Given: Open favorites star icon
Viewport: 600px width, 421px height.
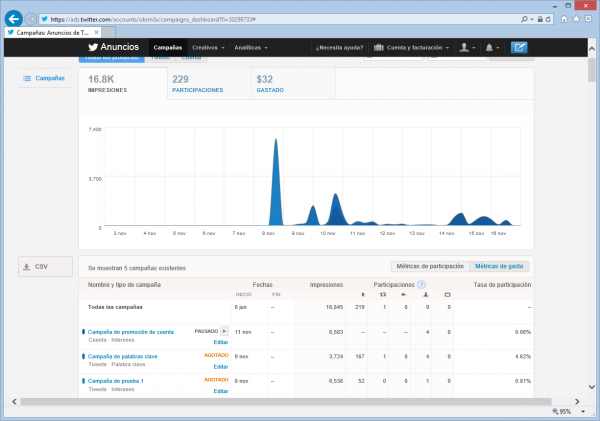Looking at the screenshot, I should pyautogui.click(x=576, y=19).
